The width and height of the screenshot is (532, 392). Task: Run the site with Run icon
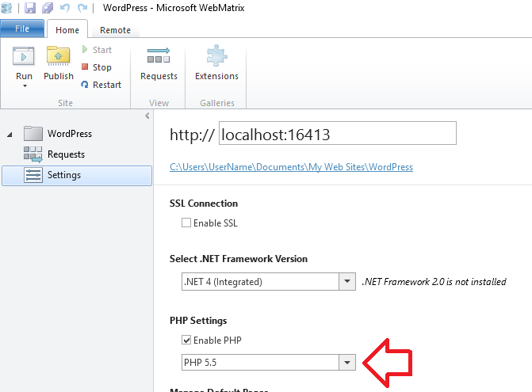pos(24,56)
